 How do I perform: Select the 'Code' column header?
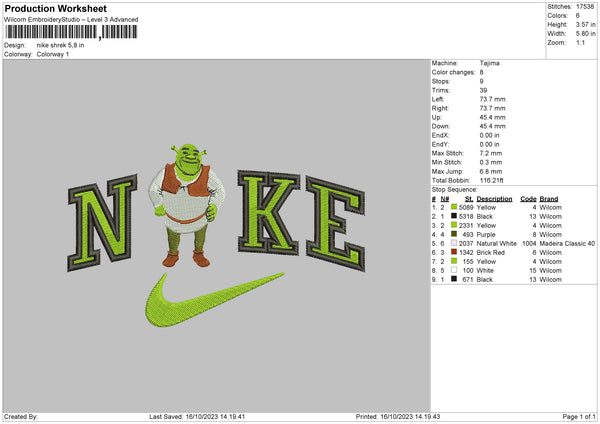(528, 199)
